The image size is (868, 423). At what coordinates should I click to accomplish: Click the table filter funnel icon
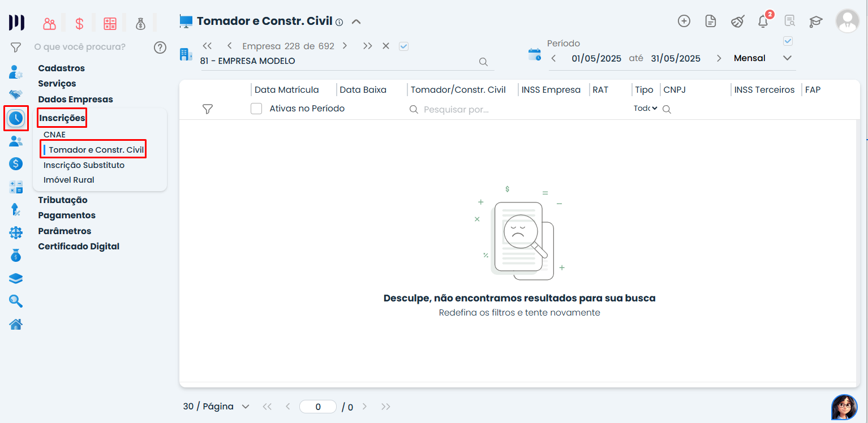pos(208,109)
